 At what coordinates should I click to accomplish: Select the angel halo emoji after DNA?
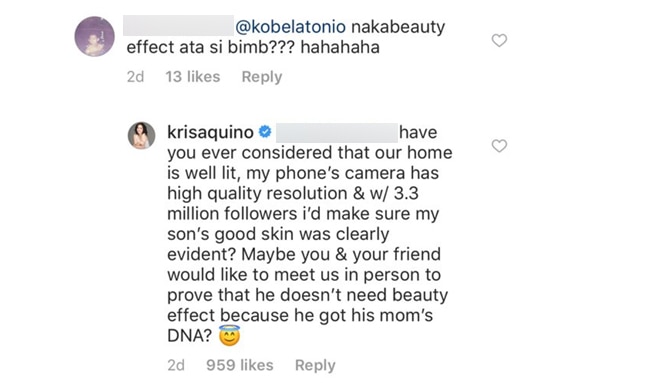(229, 335)
